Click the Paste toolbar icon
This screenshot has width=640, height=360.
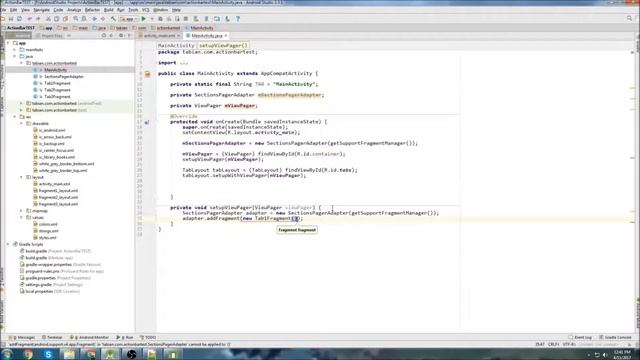tap(65, 19)
